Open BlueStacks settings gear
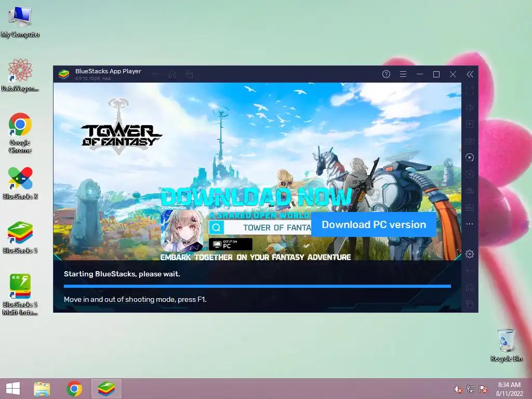 [x=470, y=254]
